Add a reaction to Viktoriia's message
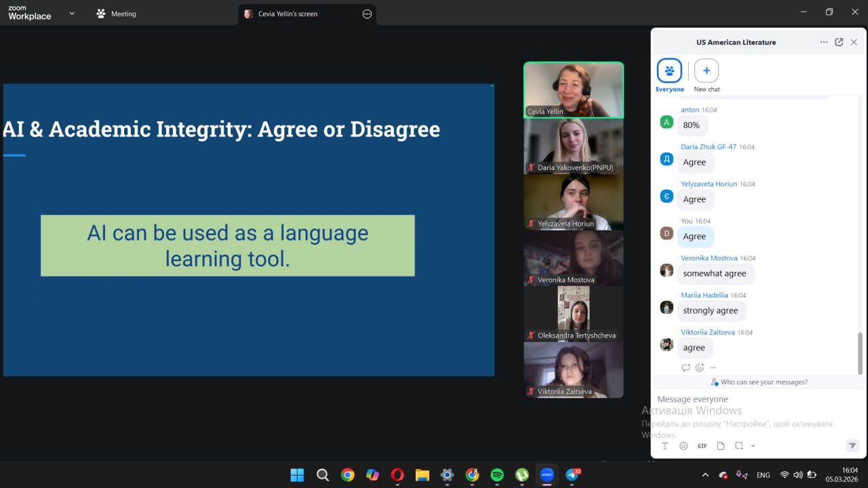Screen dimensions: 868x488 [x=700, y=367]
